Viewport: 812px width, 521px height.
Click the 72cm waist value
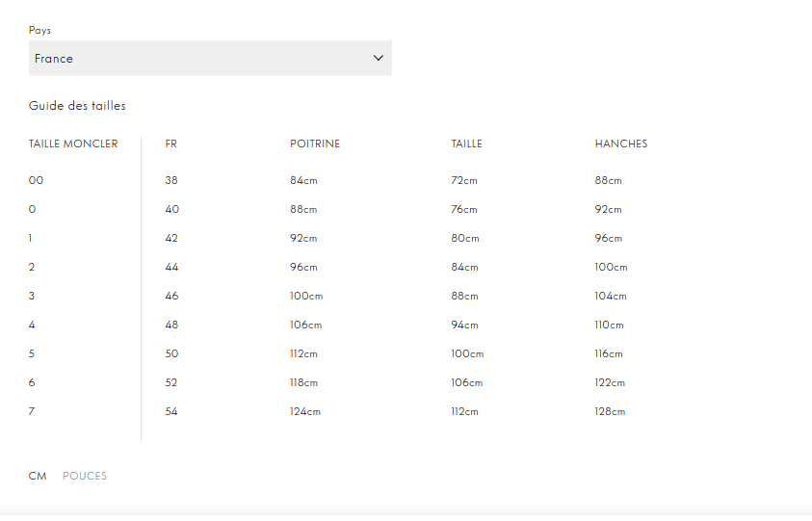click(x=464, y=180)
